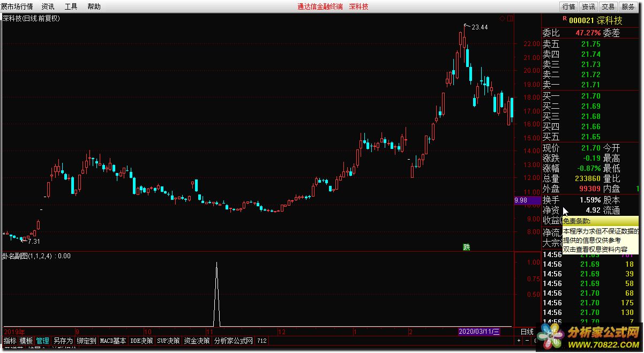Image resolution: width=644 pixels, height=353 pixels.
Task: Click the 买四 price 21.66
Action: click(x=591, y=127)
